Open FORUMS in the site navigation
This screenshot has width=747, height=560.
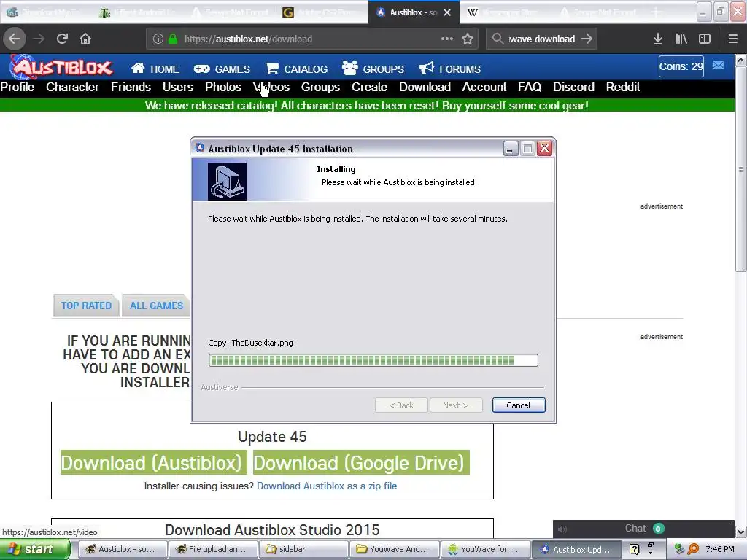pos(449,69)
